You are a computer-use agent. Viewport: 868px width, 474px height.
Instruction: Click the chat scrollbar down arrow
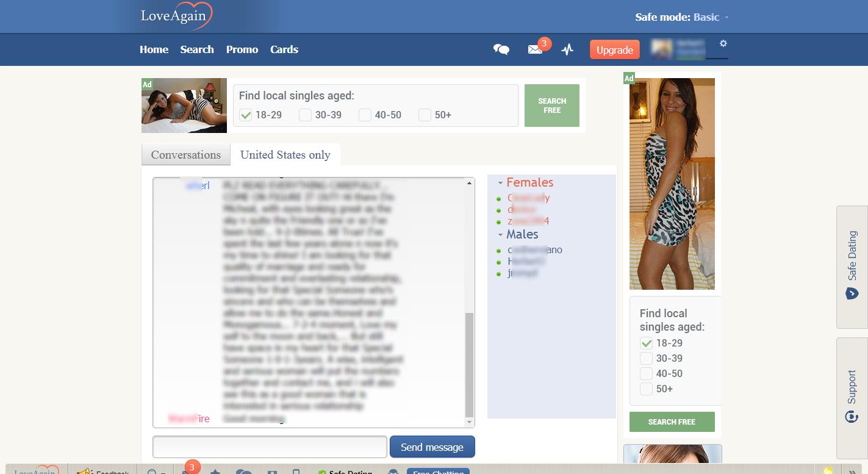click(x=469, y=422)
